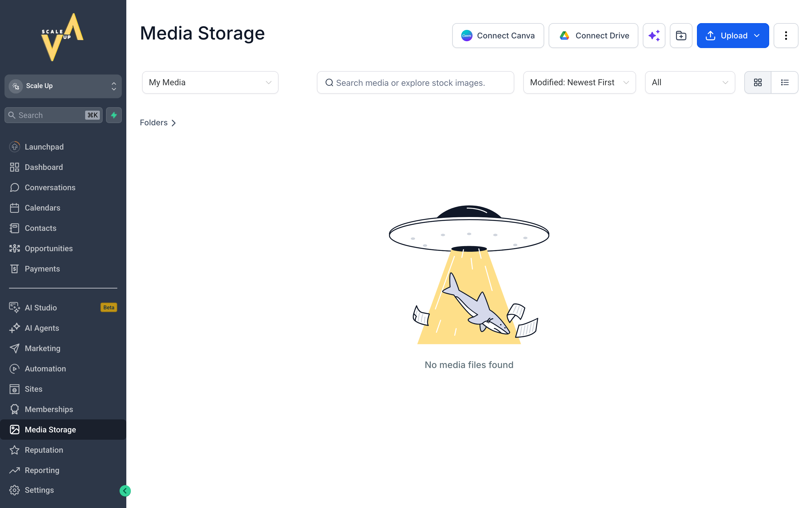Click the Automation play icon
812x508 pixels.
(x=14, y=369)
